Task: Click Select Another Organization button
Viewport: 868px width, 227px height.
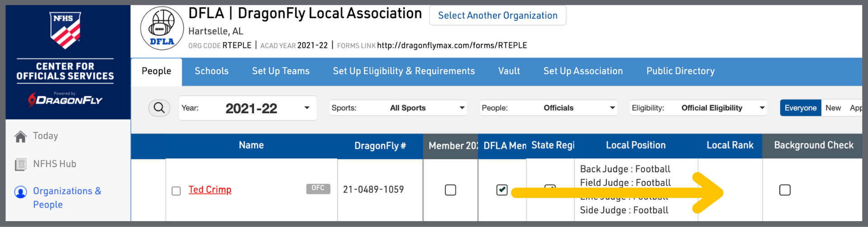Action: point(497,16)
